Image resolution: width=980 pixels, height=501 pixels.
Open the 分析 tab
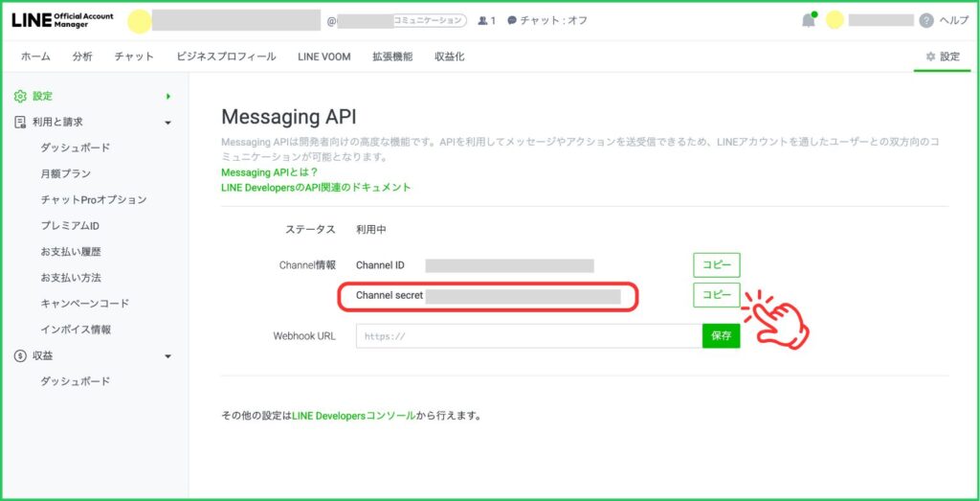click(82, 57)
